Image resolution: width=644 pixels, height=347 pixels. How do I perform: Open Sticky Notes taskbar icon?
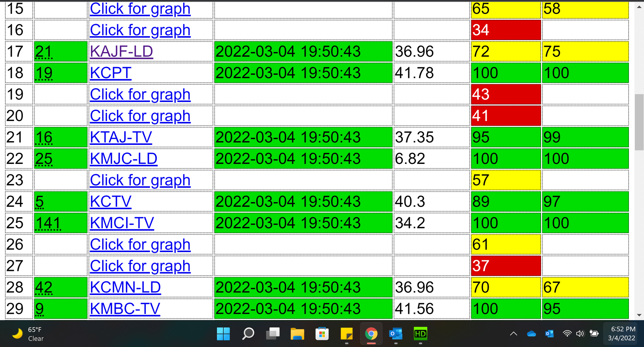coord(346,334)
